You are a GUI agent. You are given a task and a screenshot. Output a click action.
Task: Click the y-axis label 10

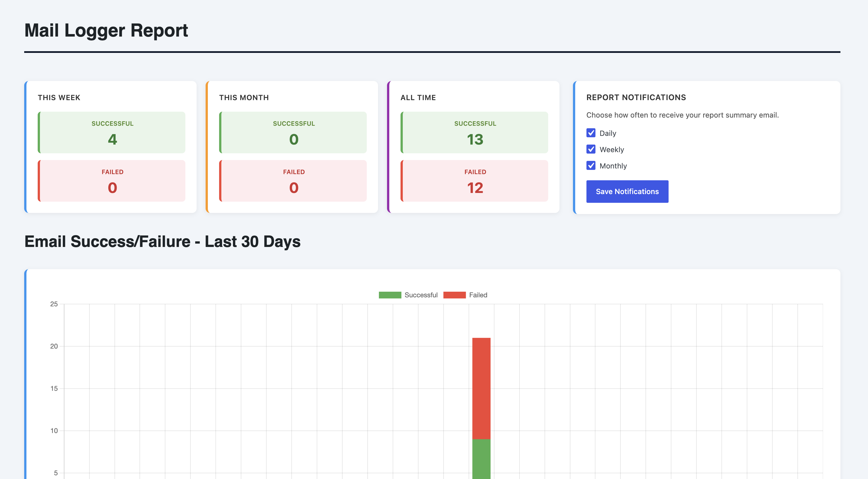(x=54, y=431)
